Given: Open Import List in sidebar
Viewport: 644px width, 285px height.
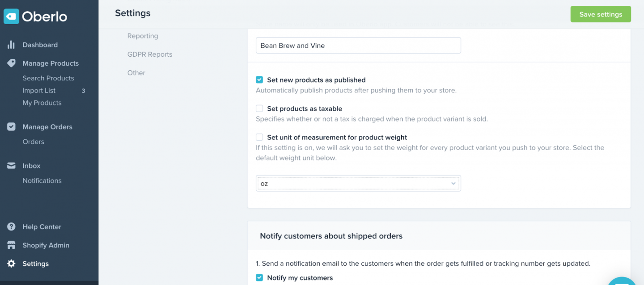Looking at the screenshot, I should click(x=39, y=91).
